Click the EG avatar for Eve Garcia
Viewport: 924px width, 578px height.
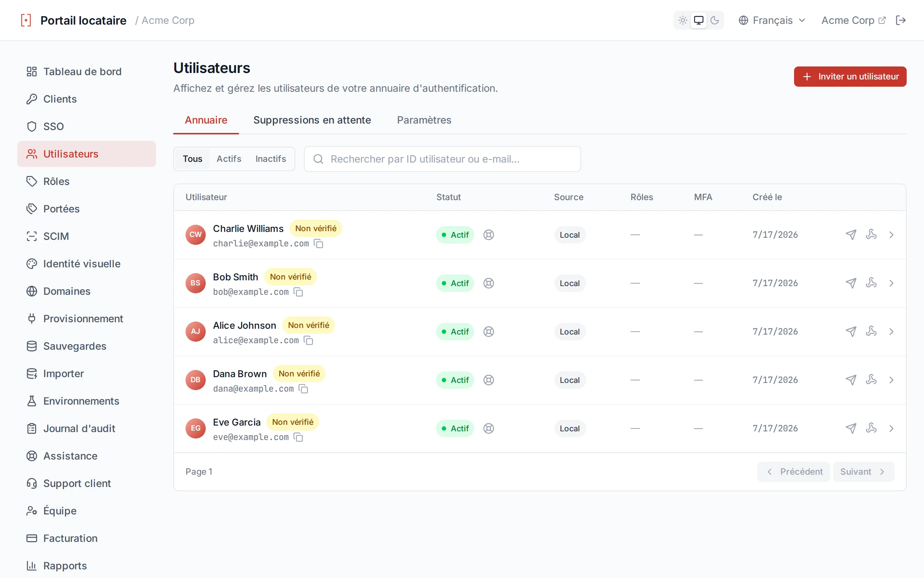point(196,428)
